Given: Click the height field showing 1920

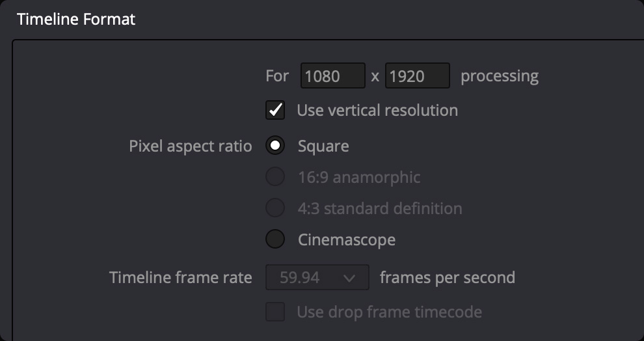Looking at the screenshot, I should tap(417, 76).
